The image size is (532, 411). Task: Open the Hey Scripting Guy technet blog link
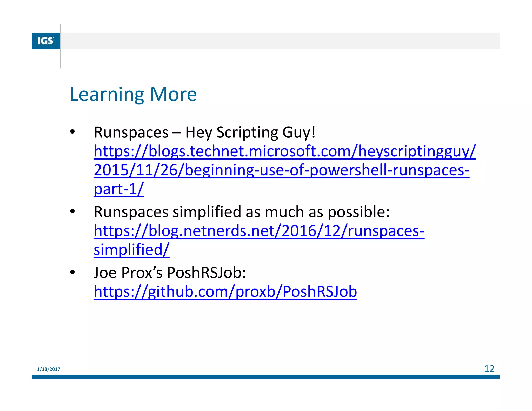point(285,170)
